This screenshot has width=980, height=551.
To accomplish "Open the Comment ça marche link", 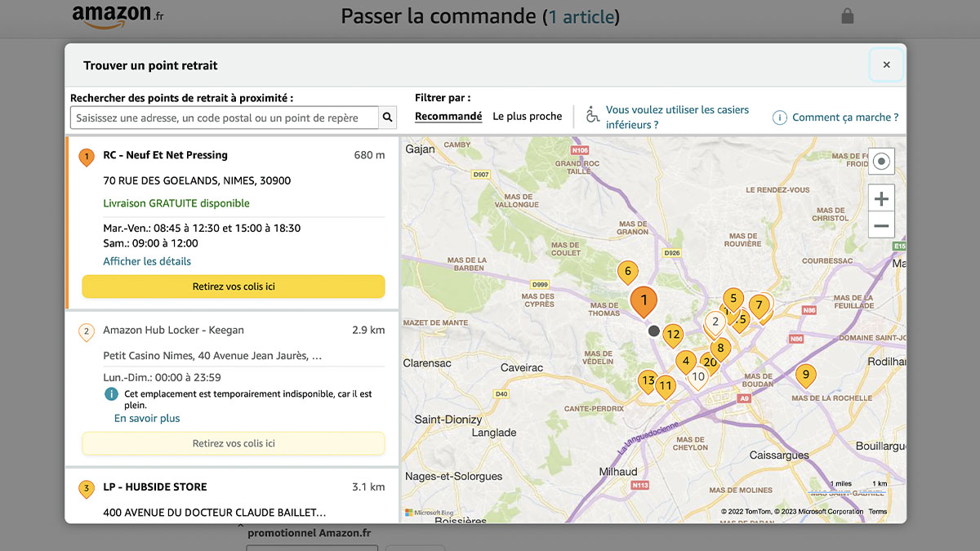I will point(845,118).
